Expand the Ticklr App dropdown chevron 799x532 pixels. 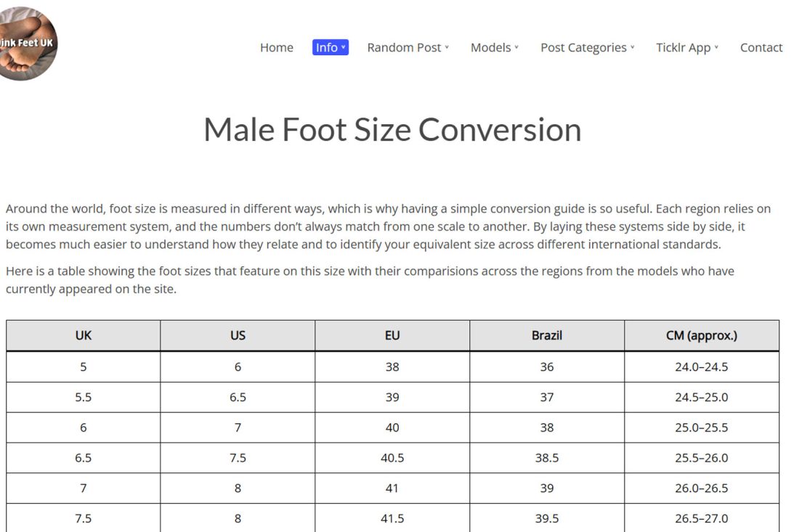pyautogui.click(x=716, y=48)
